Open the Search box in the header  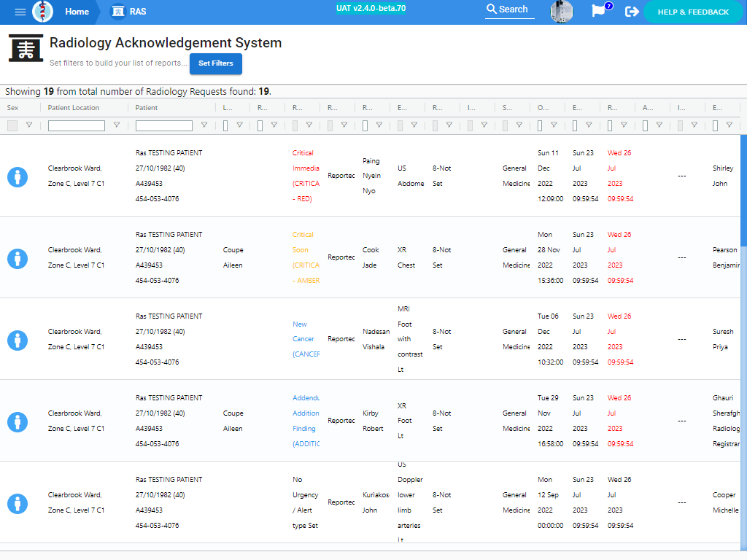click(509, 9)
